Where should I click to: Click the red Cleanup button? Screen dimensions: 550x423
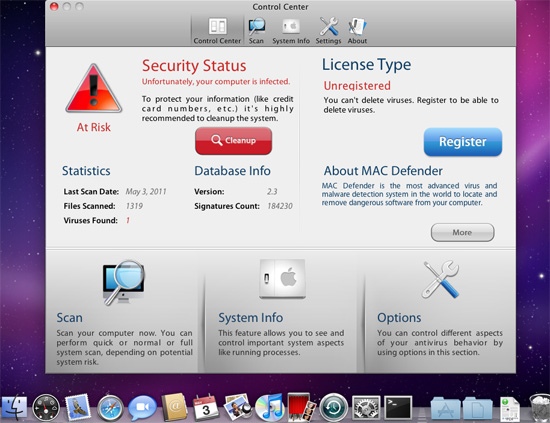234,141
